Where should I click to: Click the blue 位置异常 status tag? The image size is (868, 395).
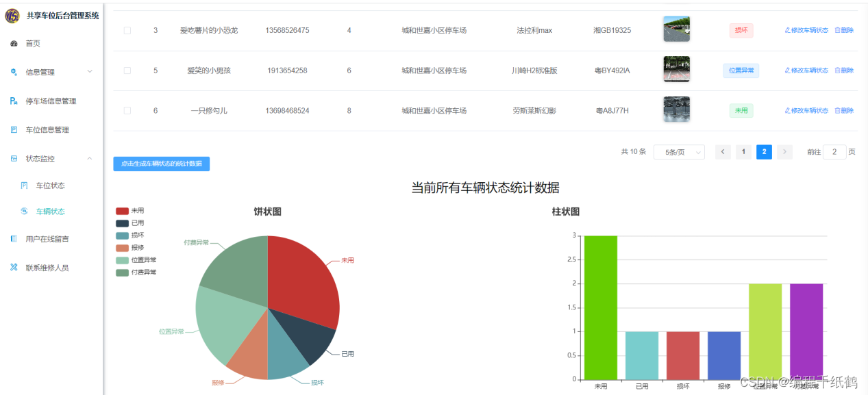click(x=741, y=71)
